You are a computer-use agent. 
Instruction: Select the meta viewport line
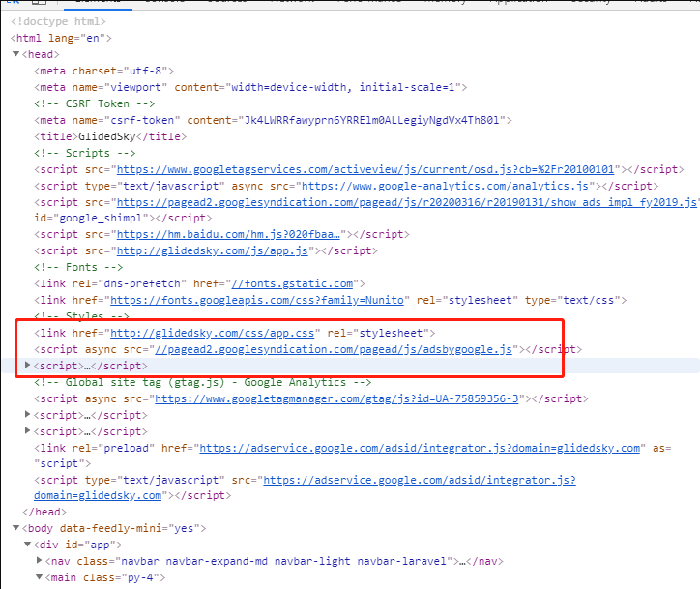250,87
